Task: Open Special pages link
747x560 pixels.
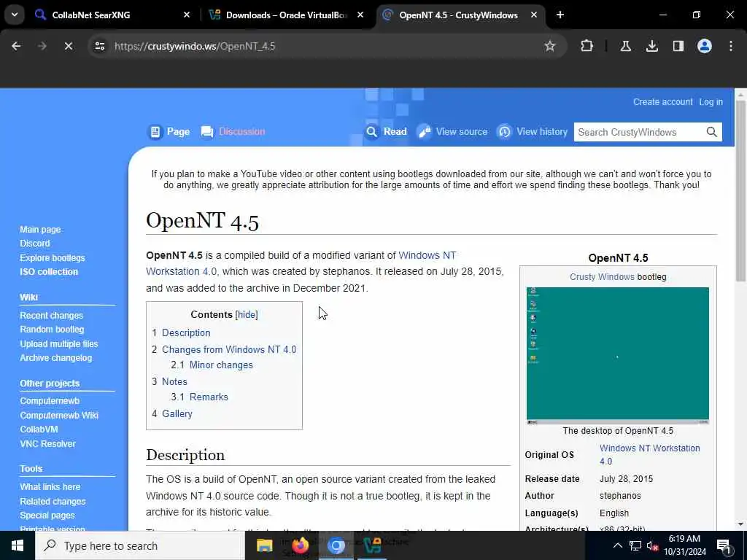Action: 47,516
